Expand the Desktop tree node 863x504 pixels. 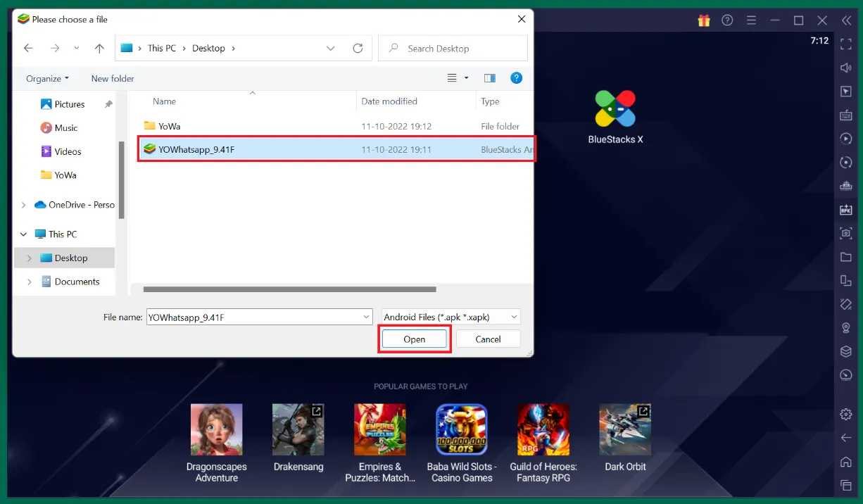coord(29,258)
